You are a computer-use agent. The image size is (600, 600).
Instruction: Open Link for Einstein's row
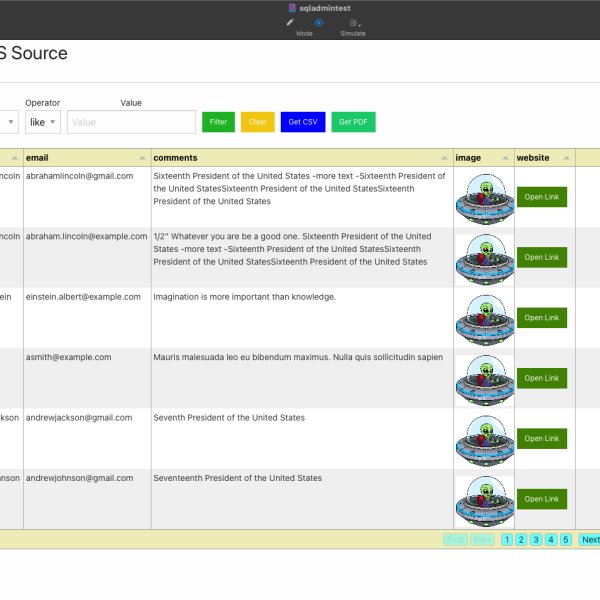coord(541,318)
